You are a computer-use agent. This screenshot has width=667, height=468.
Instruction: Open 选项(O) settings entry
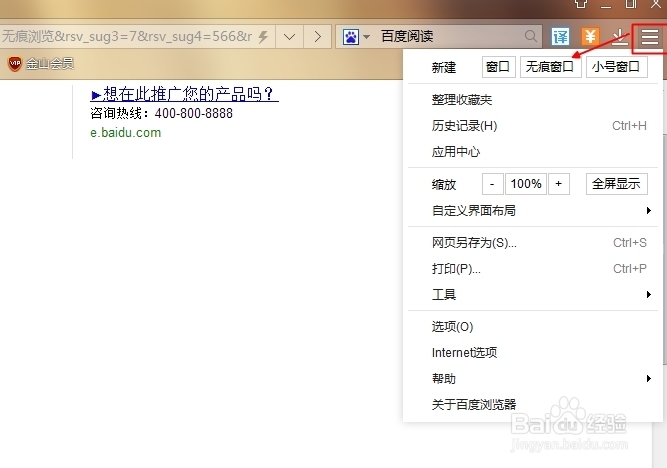click(533, 327)
